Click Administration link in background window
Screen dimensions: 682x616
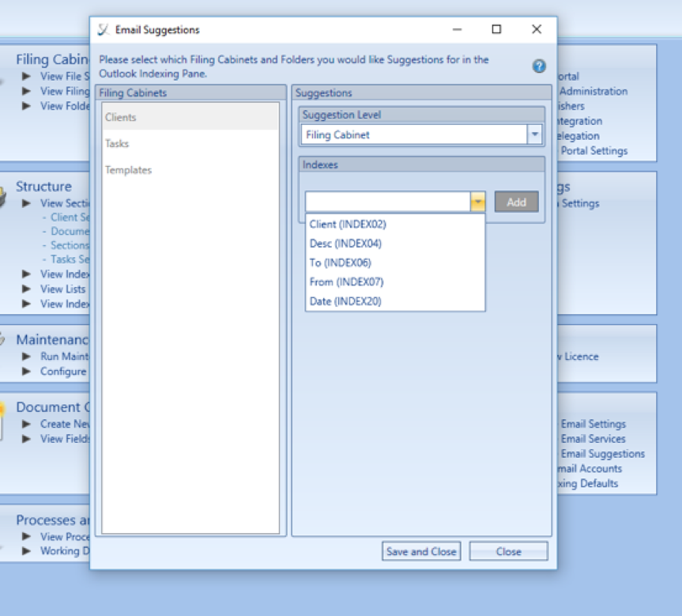coord(593,91)
